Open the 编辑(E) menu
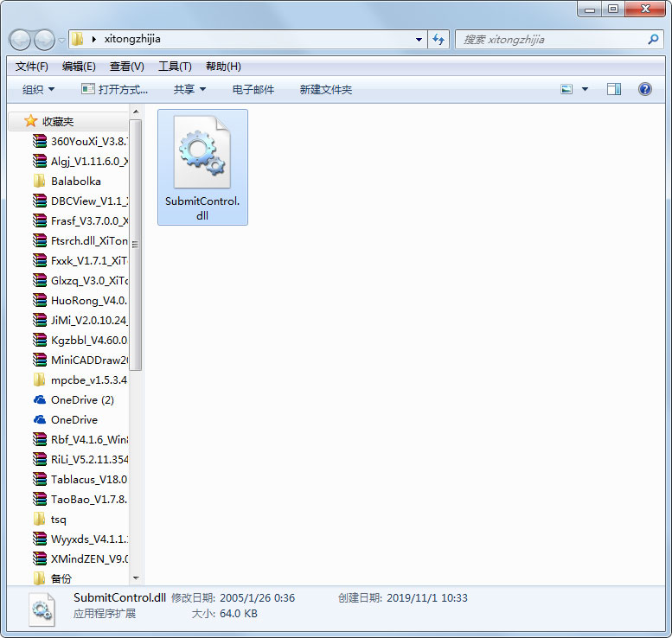Image resolution: width=672 pixels, height=638 pixels. coord(79,67)
